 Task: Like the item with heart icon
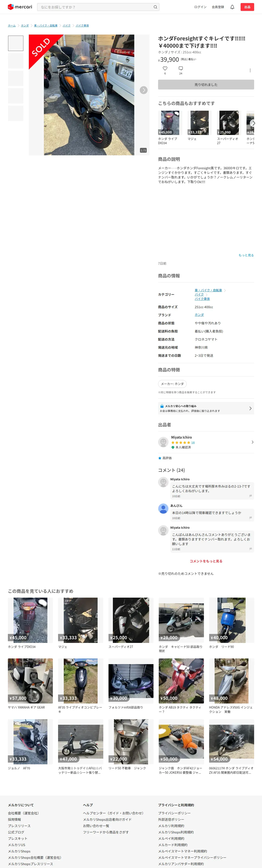point(165,68)
